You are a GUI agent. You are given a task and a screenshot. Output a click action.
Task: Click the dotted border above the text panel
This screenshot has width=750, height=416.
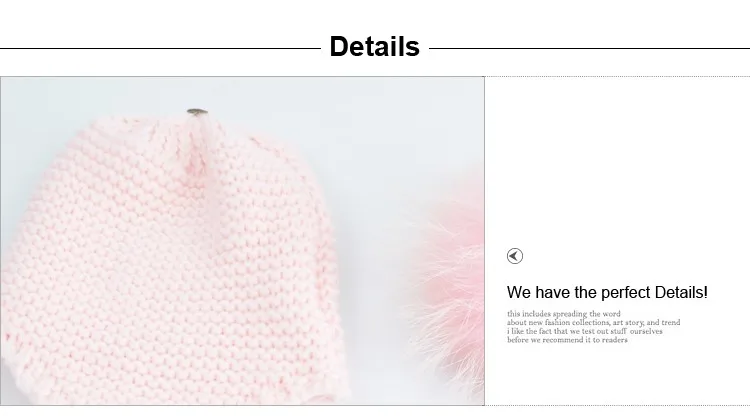617,77
